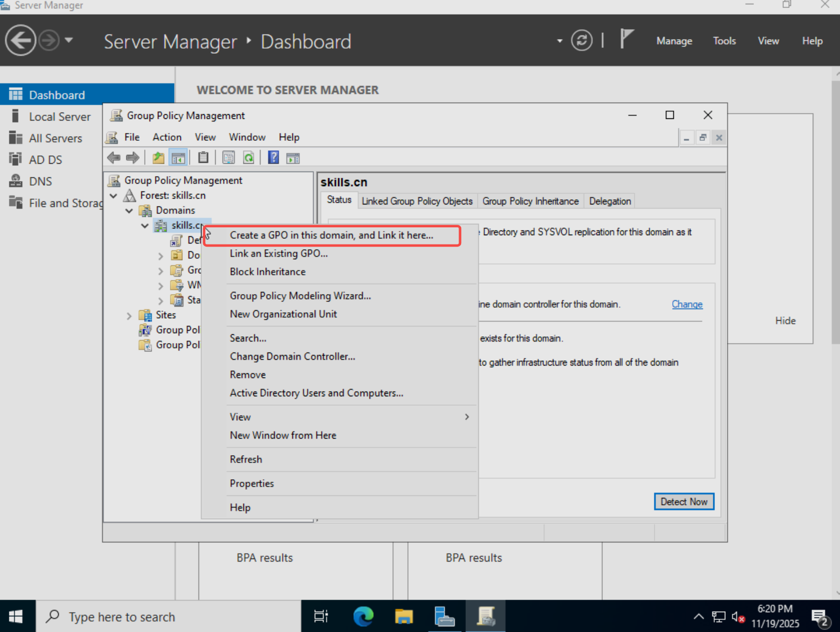The width and height of the screenshot is (840, 632).
Task: Click the Type here to search box
Action: (169, 616)
